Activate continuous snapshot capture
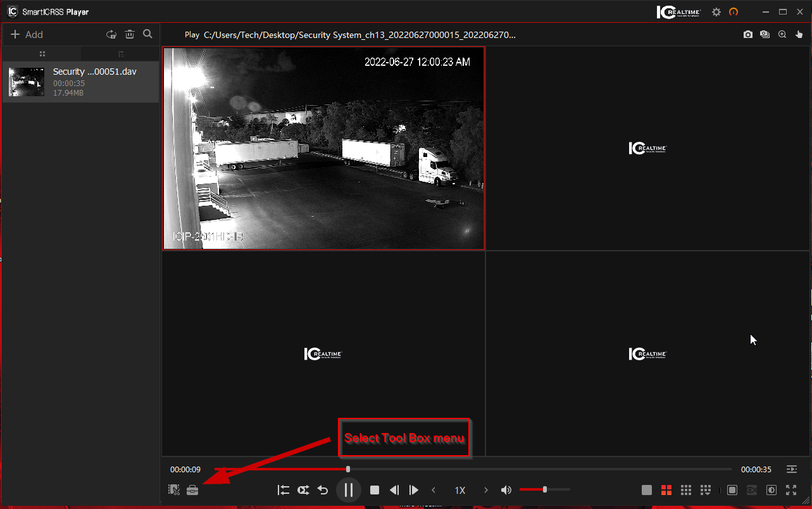 765,34
